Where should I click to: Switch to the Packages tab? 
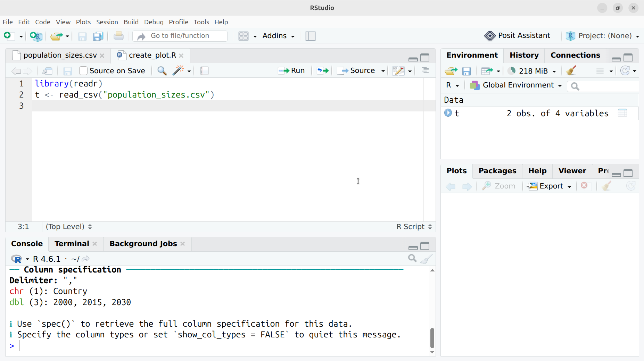coord(497,171)
